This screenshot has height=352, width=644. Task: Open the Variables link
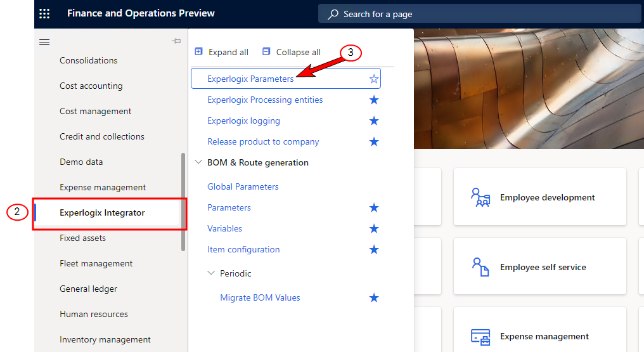click(x=224, y=229)
